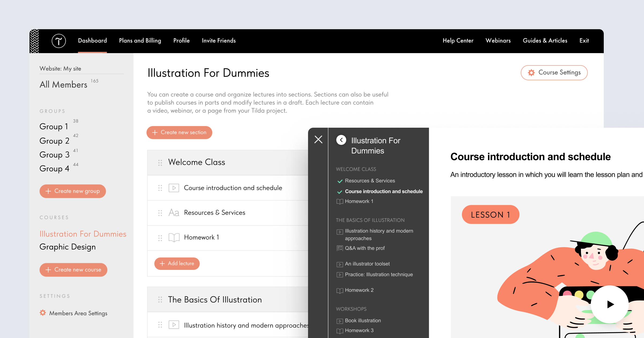Open Group 2 members
The image size is (644, 338).
click(54, 141)
